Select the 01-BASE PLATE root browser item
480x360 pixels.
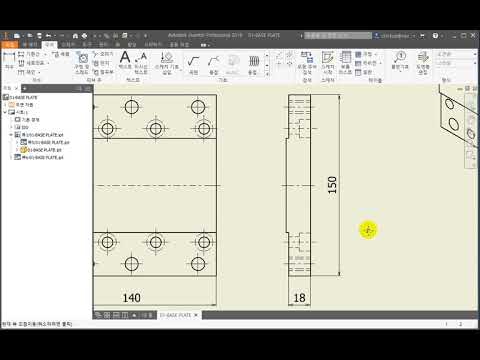[21, 97]
